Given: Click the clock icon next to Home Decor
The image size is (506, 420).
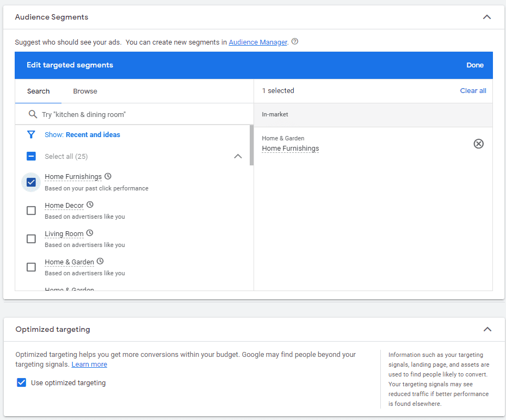Looking at the screenshot, I should 90,205.
